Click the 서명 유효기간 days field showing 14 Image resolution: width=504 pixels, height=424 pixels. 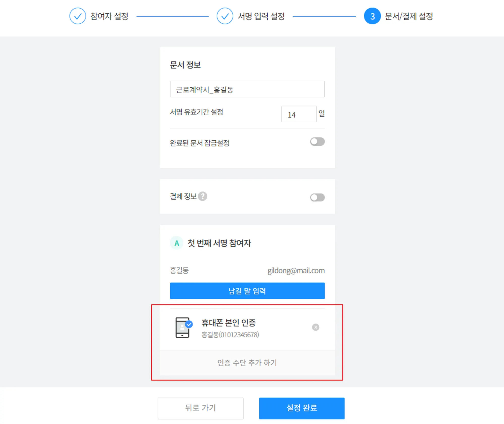point(299,114)
